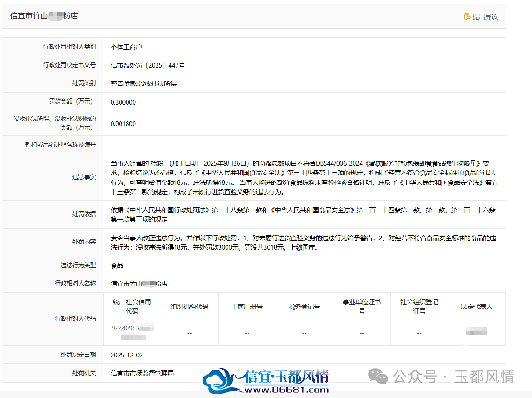The height and width of the screenshot is (398, 532).
Task: Click the 违法行为类型 label
Action: tap(78, 265)
